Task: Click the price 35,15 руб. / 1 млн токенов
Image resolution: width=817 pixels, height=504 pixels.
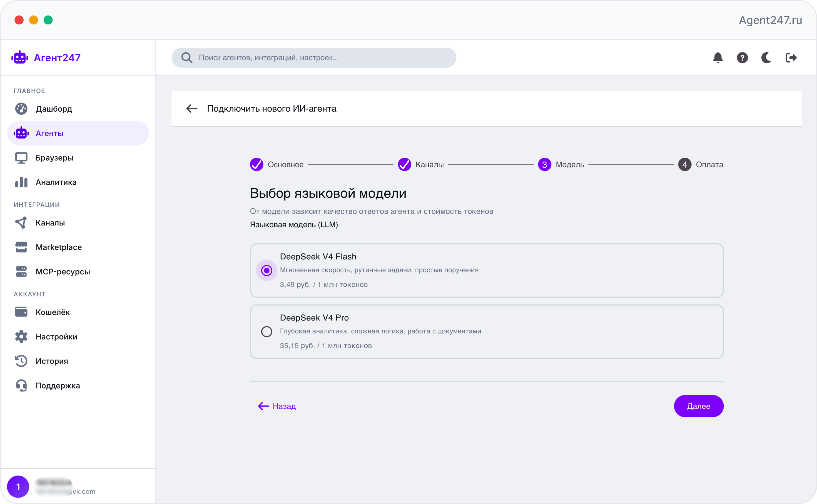Action: pyautogui.click(x=325, y=346)
